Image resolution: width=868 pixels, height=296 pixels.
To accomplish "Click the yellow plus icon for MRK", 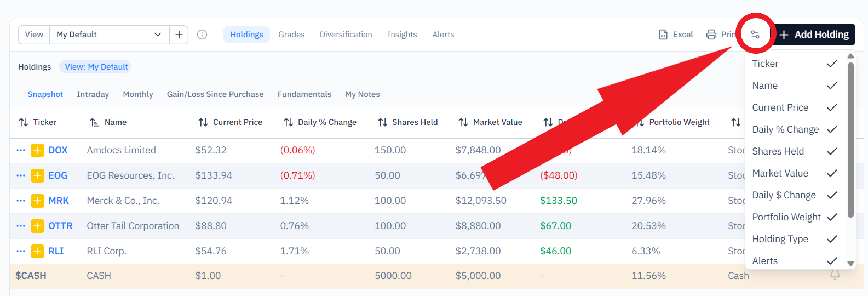I will 37,201.
